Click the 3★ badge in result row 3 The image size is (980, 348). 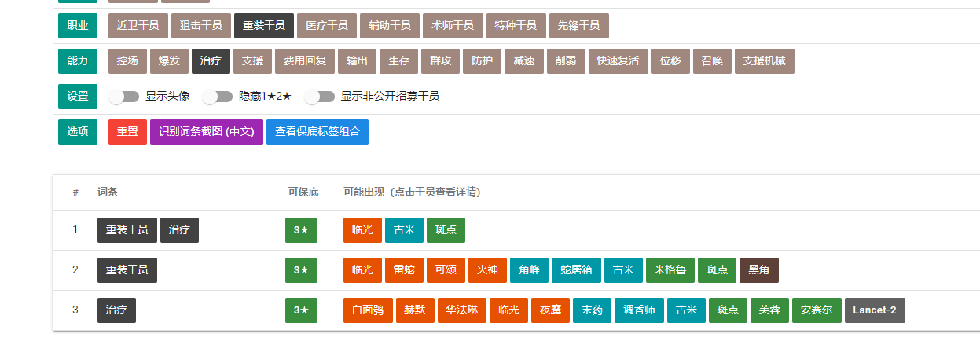pos(301,310)
